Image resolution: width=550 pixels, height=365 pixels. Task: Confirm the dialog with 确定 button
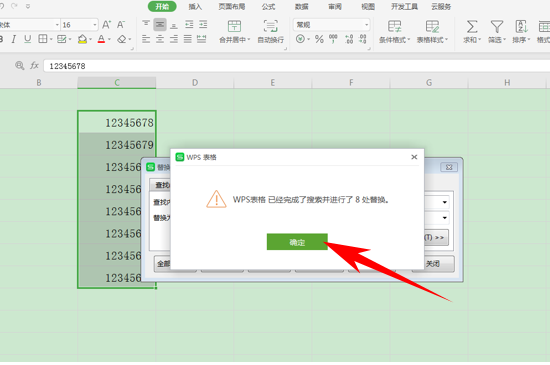pos(297,242)
